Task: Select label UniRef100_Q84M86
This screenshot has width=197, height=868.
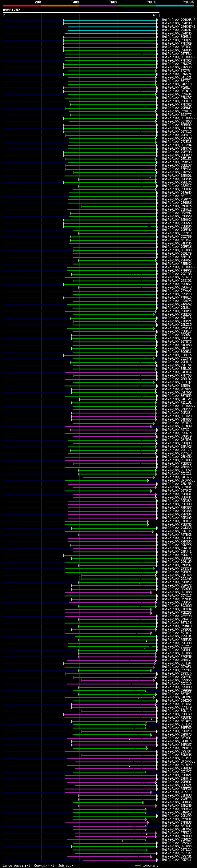Action: coord(177,203)
